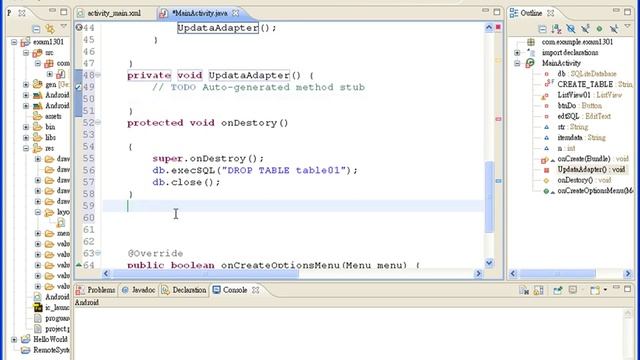Open the Javadoc tab
The image size is (640, 360).
[x=139, y=290]
